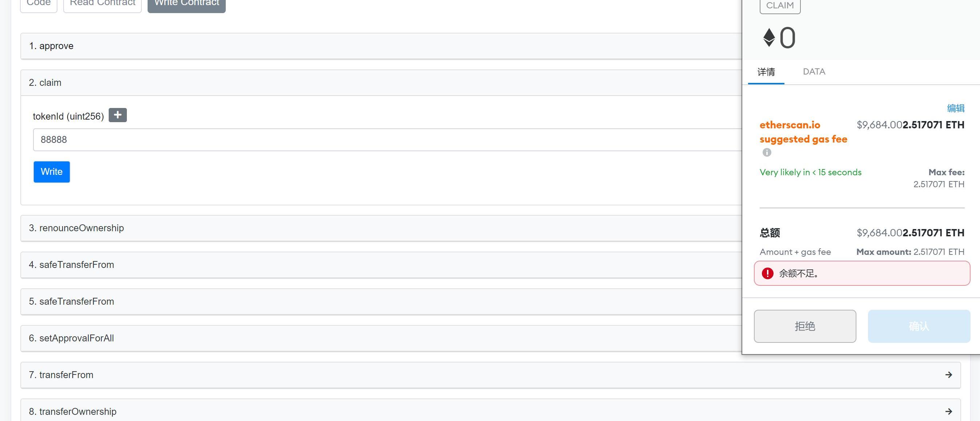
Task: Open the 编辑 edit gas link
Action: pos(955,108)
